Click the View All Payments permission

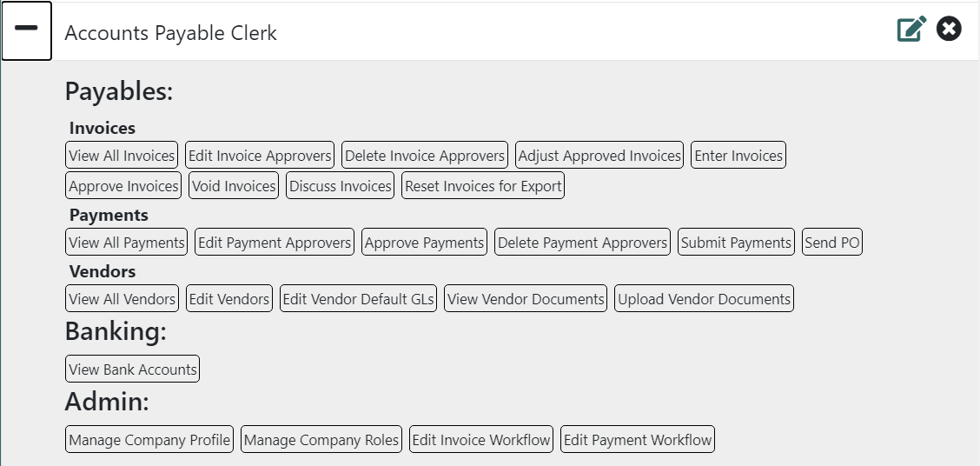tap(127, 242)
